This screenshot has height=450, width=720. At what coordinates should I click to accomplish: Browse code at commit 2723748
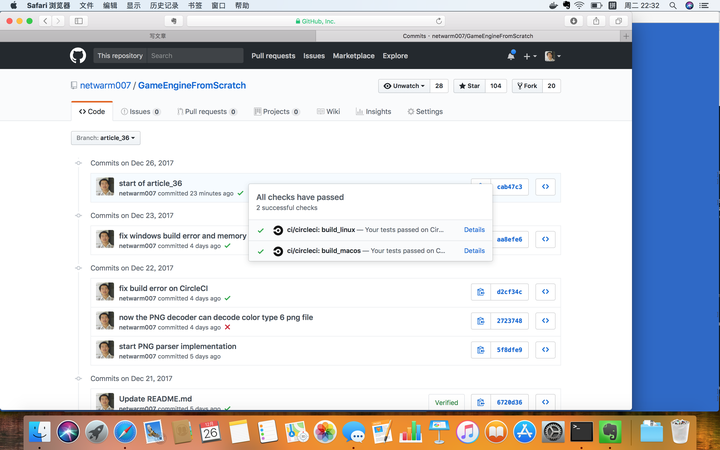coord(546,321)
